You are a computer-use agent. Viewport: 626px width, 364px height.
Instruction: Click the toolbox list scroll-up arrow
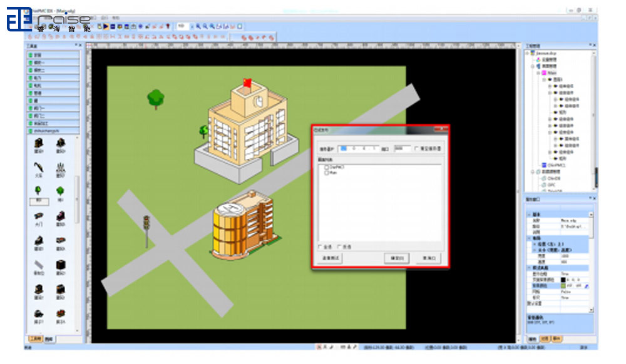(x=78, y=138)
